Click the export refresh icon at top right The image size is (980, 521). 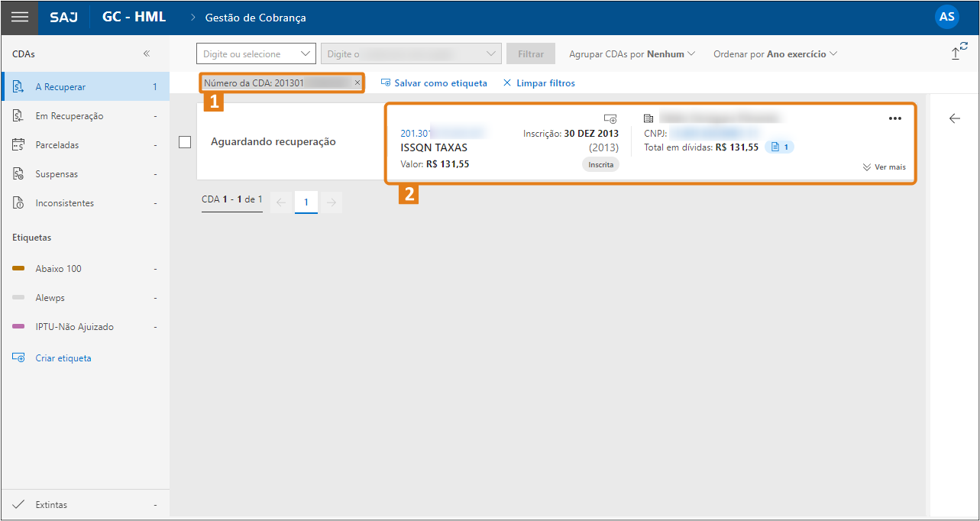pyautogui.click(x=959, y=51)
